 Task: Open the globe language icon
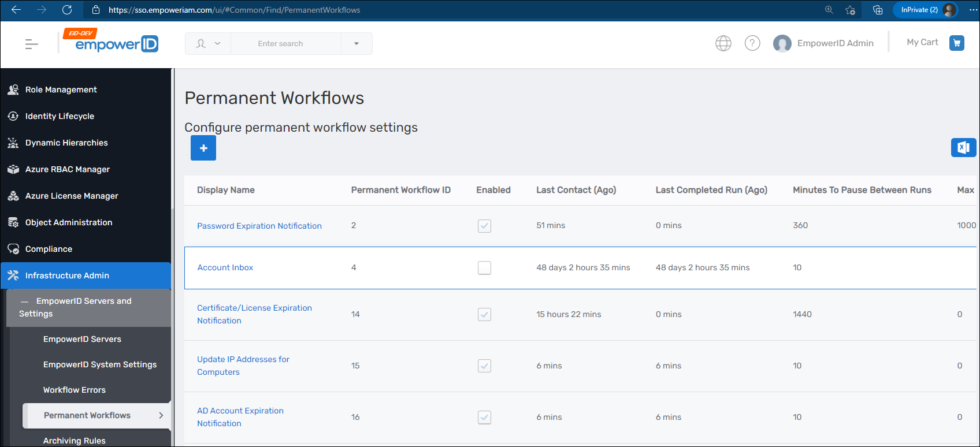[723, 43]
